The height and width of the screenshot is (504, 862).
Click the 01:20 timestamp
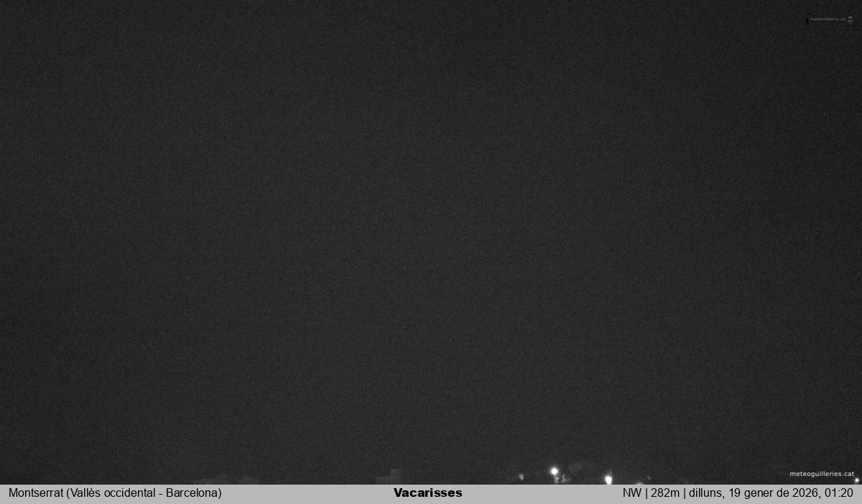(x=839, y=493)
